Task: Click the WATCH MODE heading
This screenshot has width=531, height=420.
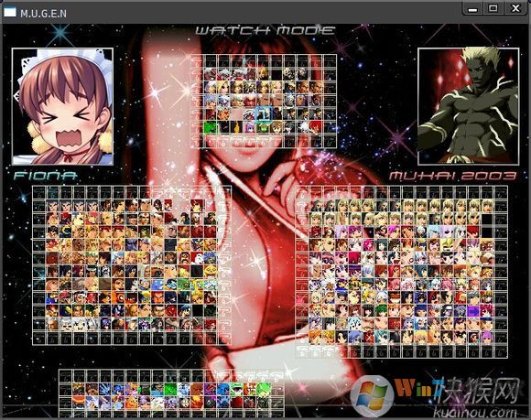Action: 265,31
